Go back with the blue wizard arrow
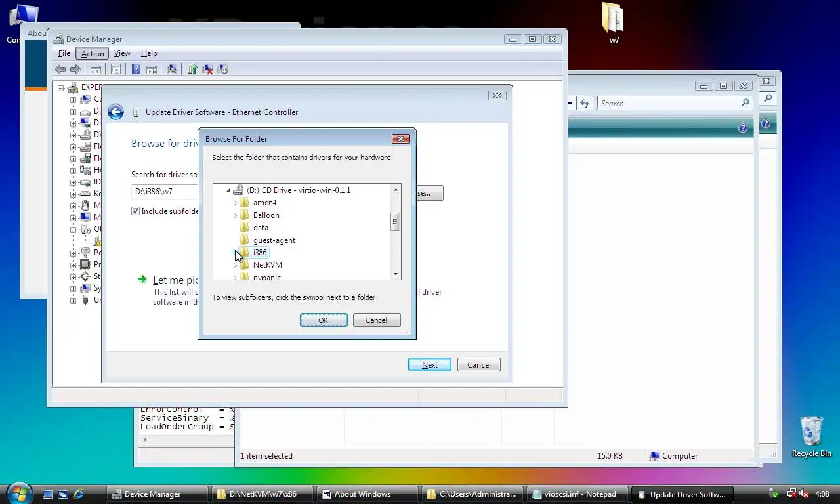Screen dimensions: 840x504 (x=116, y=112)
